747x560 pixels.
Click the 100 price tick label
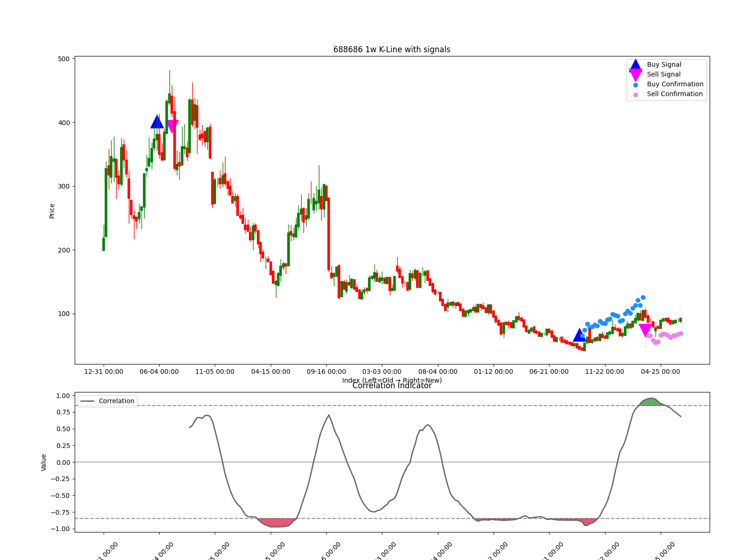pyautogui.click(x=64, y=314)
